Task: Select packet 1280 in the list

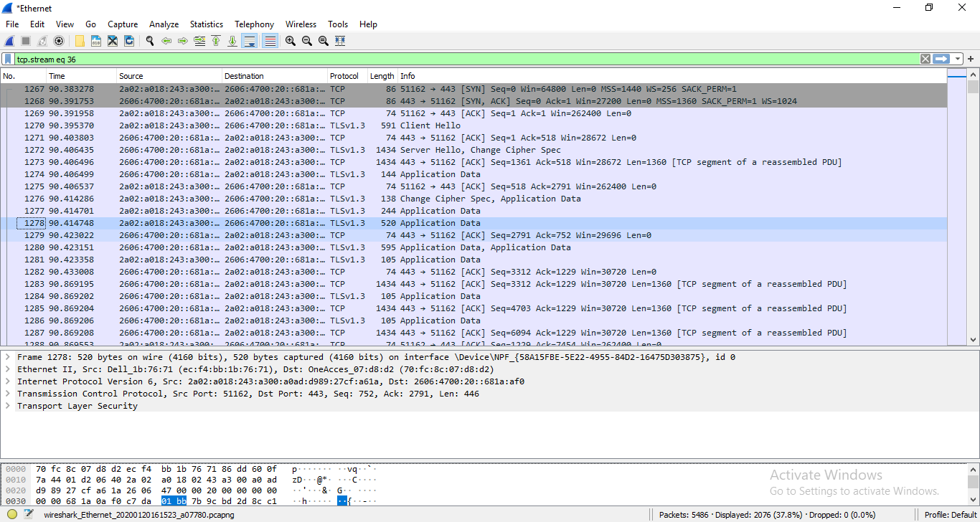Action: click(473, 247)
